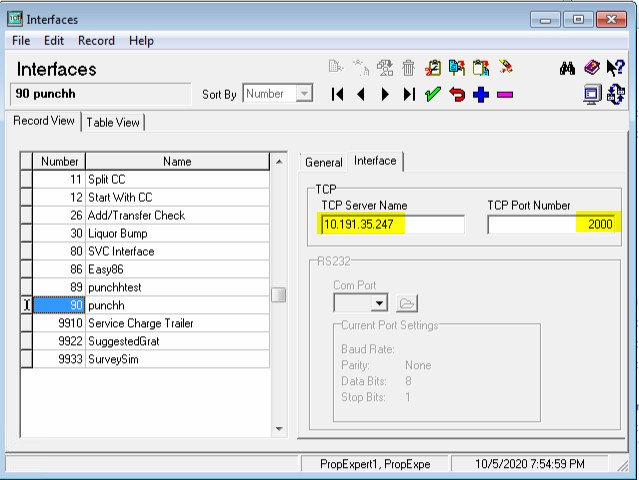639x480 pixels.
Task: Undo changes with red arrow icon
Action: click(x=457, y=95)
